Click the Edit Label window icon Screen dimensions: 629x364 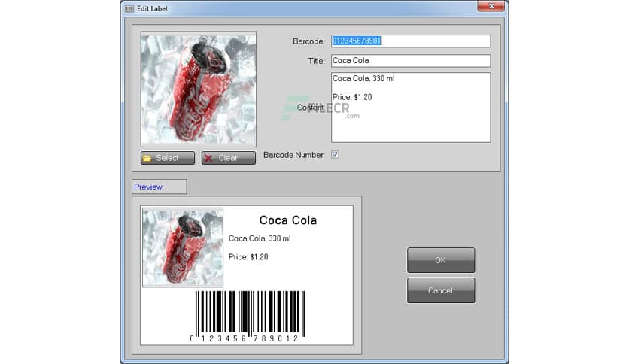click(x=128, y=8)
